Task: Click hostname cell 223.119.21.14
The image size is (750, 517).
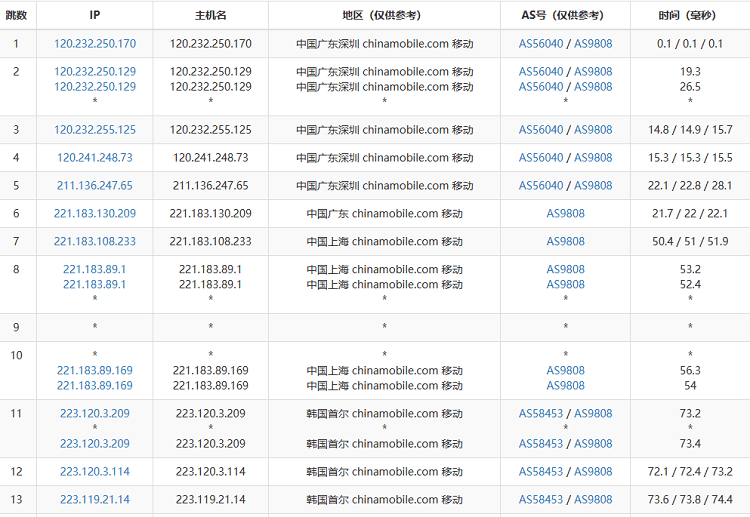Action: click(x=210, y=499)
